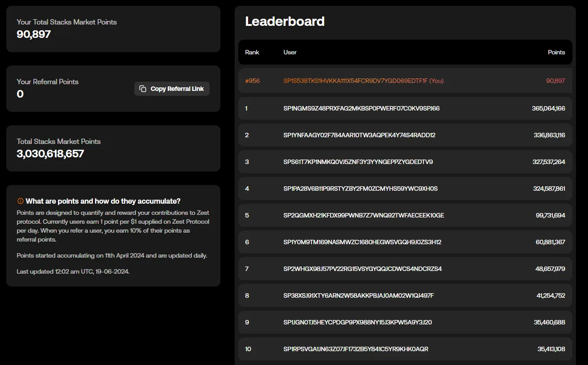Click rank 8 address SP38XSJ91XTY6
This screenshot has height=365, width=588.
click(x=359, y=295)
